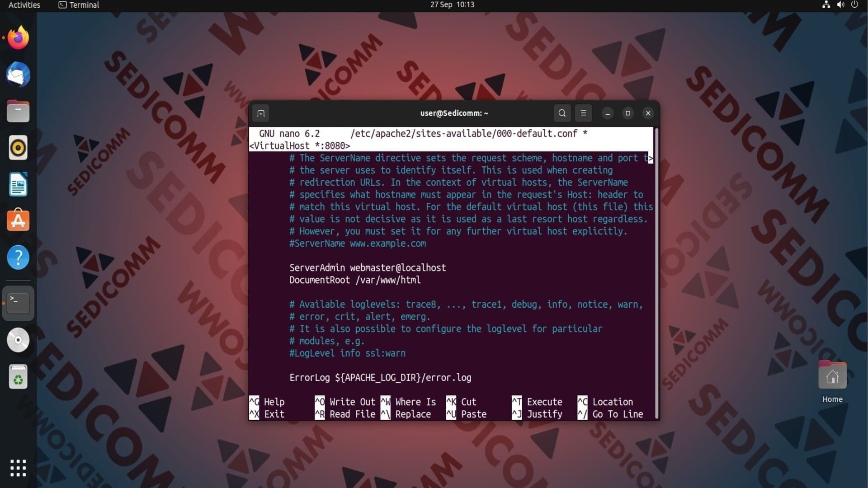Click 'redirection URLs' comment line

458,183
